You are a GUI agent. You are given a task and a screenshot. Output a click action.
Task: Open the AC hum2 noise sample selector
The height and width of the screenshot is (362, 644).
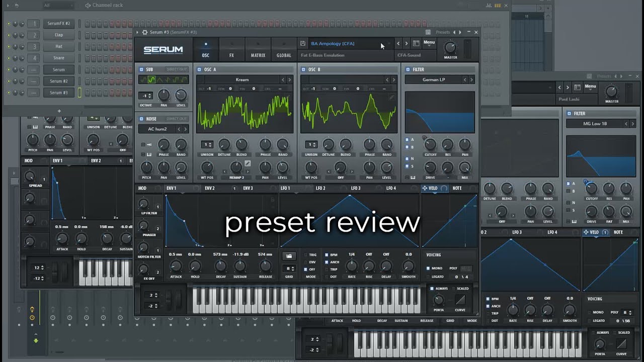pos(157,129)
